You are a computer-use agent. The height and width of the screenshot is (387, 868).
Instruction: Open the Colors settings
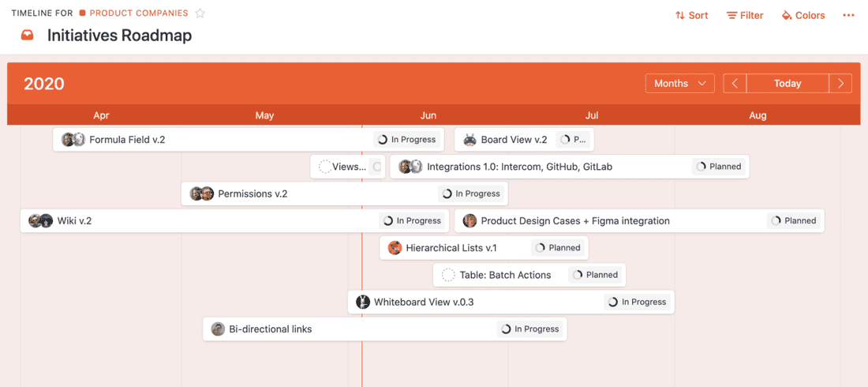pyautogui.click(x=803, y=16)
